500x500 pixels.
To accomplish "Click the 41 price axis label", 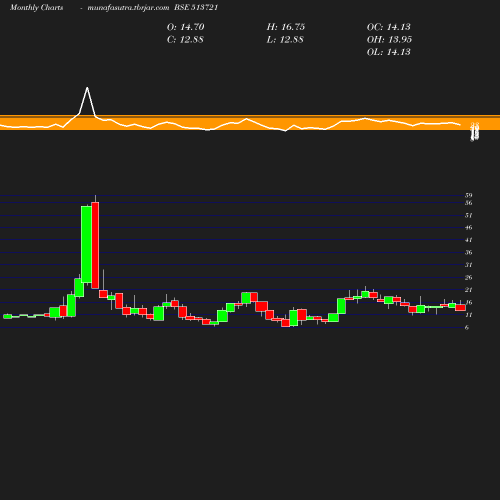I will (x=469, y=240).
